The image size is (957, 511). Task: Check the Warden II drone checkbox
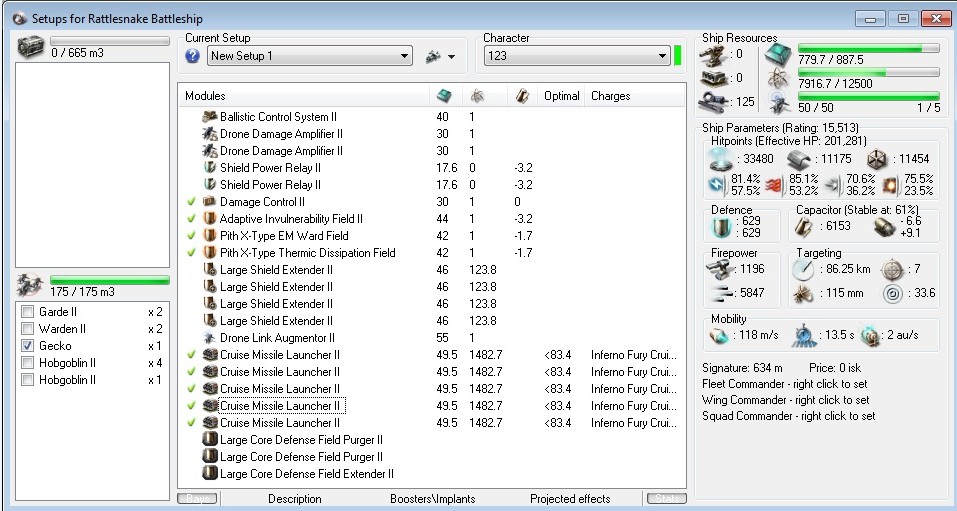coord(27,329)
